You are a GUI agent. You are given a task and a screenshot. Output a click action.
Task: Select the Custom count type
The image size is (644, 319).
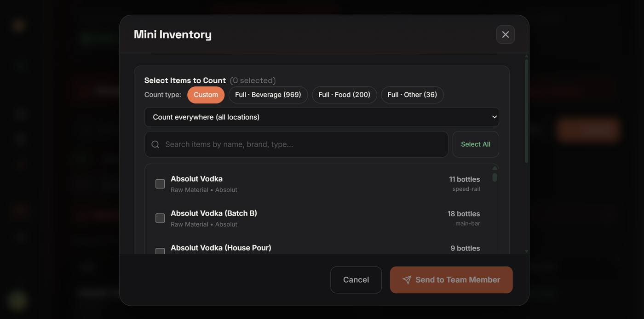pyautogui.click(x=206, y=95)
